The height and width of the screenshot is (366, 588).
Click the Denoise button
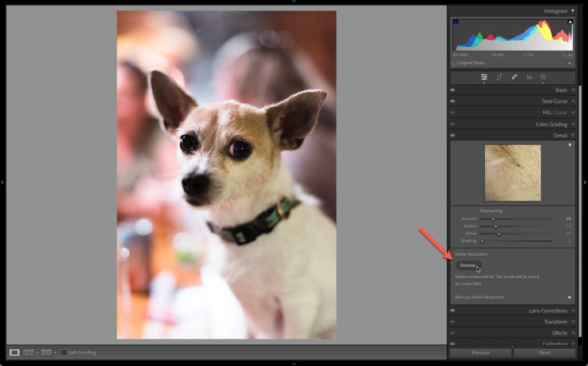468,265
